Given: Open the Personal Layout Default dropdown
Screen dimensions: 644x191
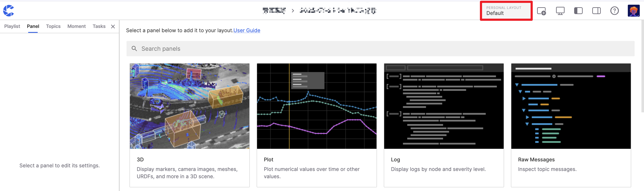Looking at the screenshot, I should [x=506, y=11].
